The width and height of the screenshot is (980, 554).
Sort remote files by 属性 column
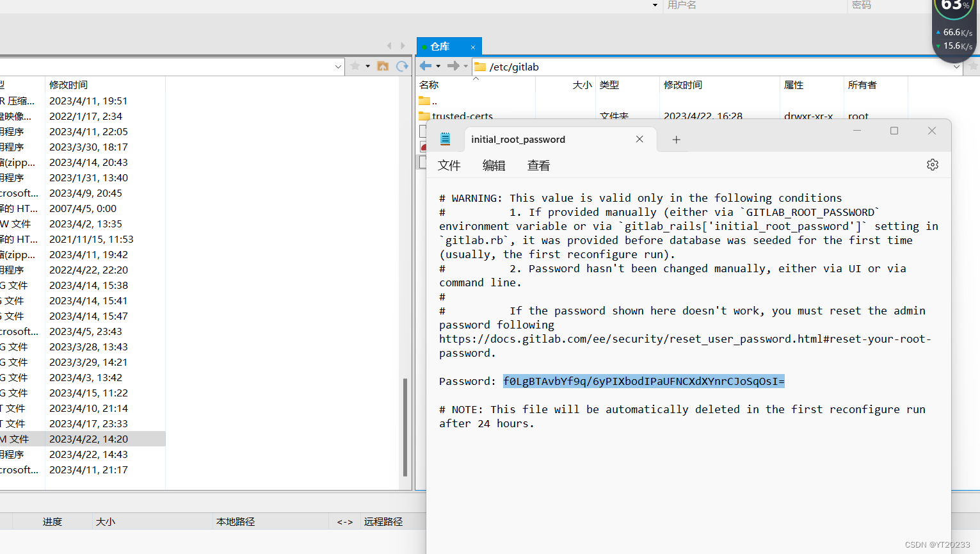pyautogui.click(x=812, y=85)
